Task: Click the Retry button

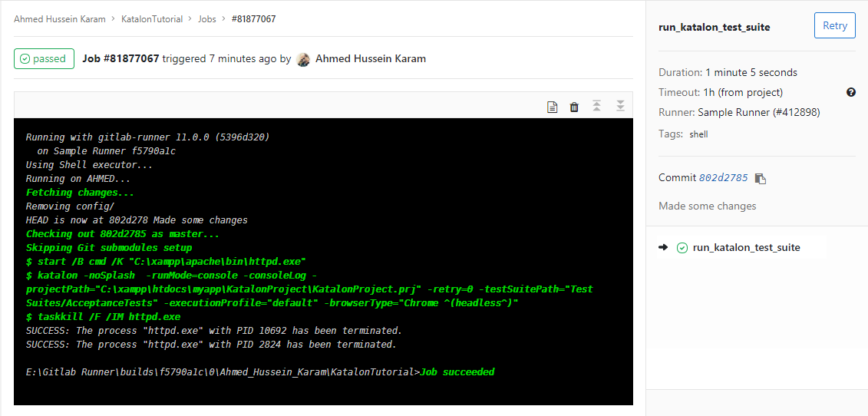Action: coord(835,26)
